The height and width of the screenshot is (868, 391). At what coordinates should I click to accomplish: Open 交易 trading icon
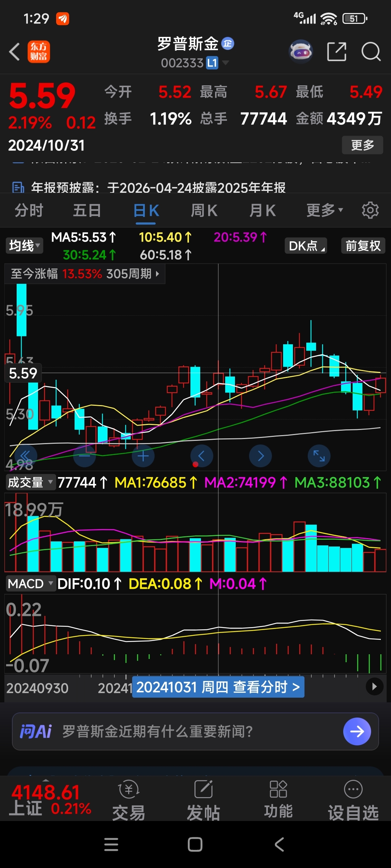(x=129, y=800)
